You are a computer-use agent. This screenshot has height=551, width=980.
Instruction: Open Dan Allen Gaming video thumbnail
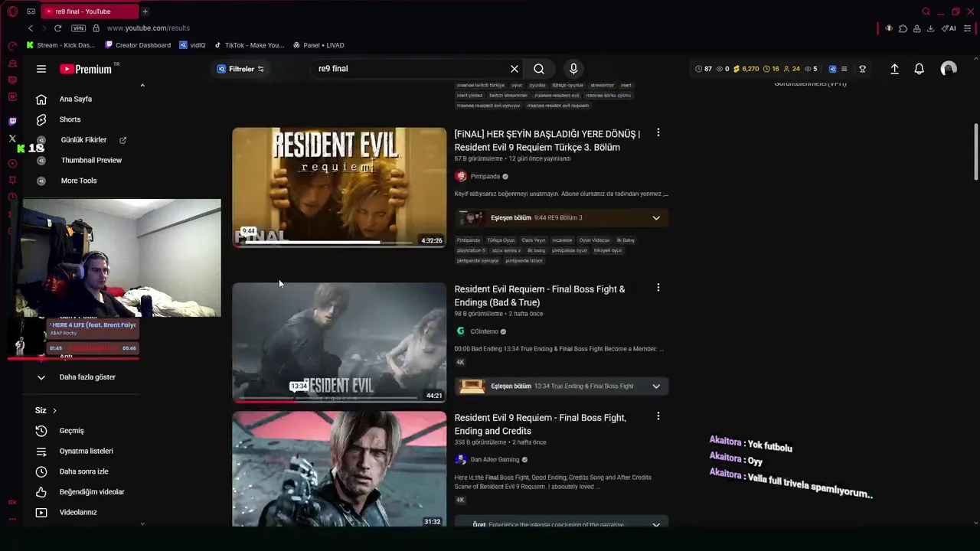point(339,469)
